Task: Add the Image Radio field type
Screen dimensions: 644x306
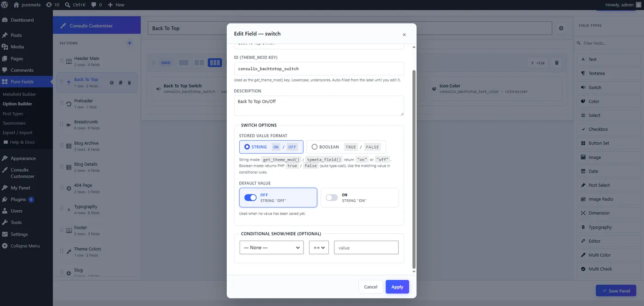Action: pos(608,199)
